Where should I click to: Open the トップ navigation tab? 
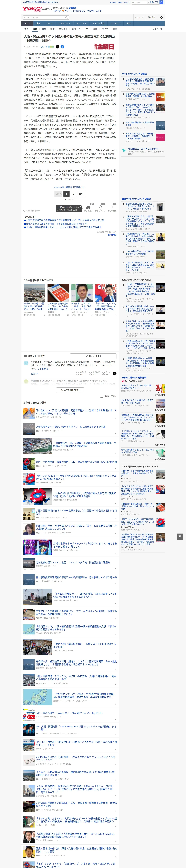pyautogui.click(x=27, y=24)
